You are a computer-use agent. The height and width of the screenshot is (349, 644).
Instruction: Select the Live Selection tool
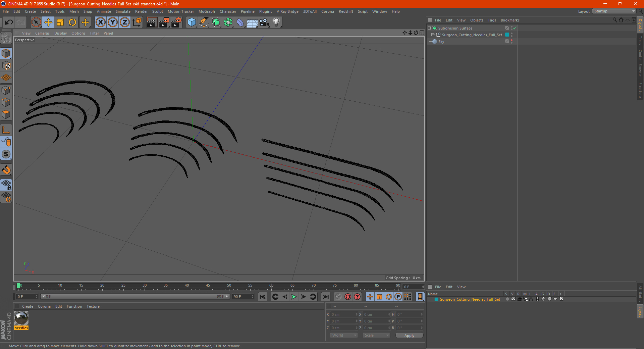36,22
